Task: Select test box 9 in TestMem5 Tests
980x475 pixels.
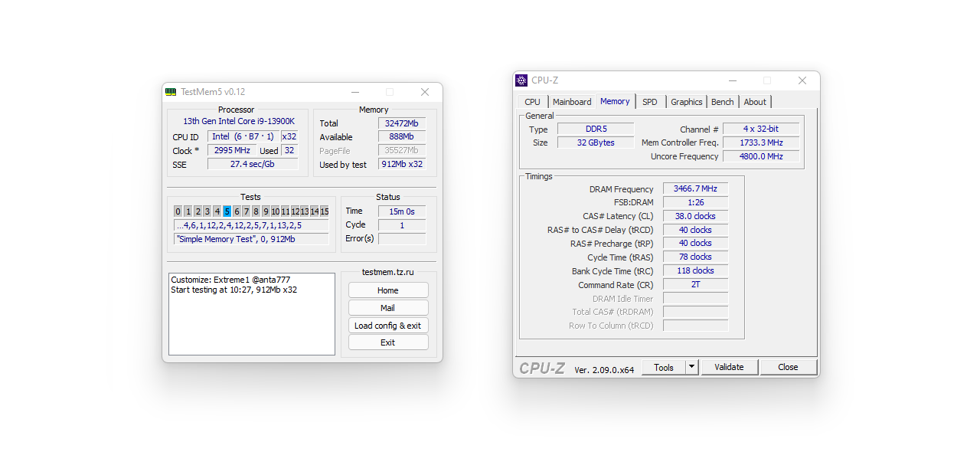Action: tap(266, 211)
